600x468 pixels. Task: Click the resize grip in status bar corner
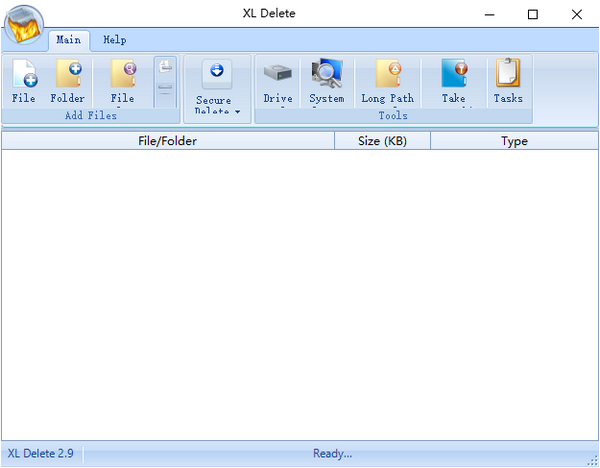[592, 460]
